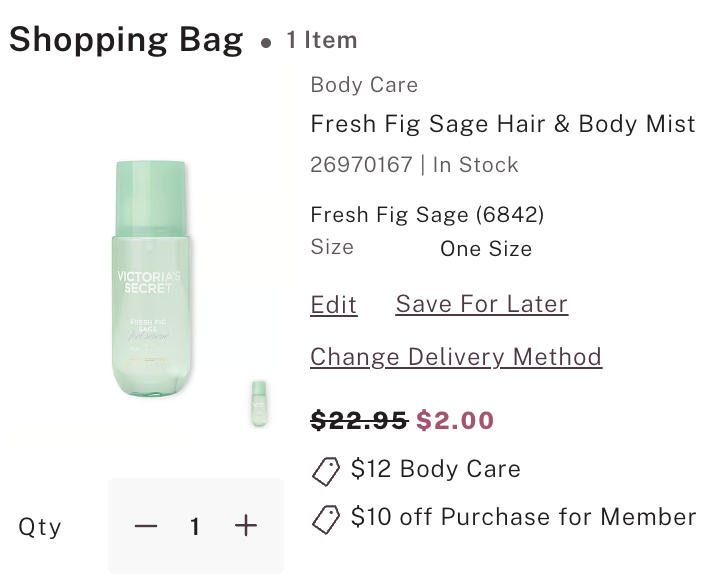Click the large mist bottle product image
714x587 pixels.
click(150, 282)
